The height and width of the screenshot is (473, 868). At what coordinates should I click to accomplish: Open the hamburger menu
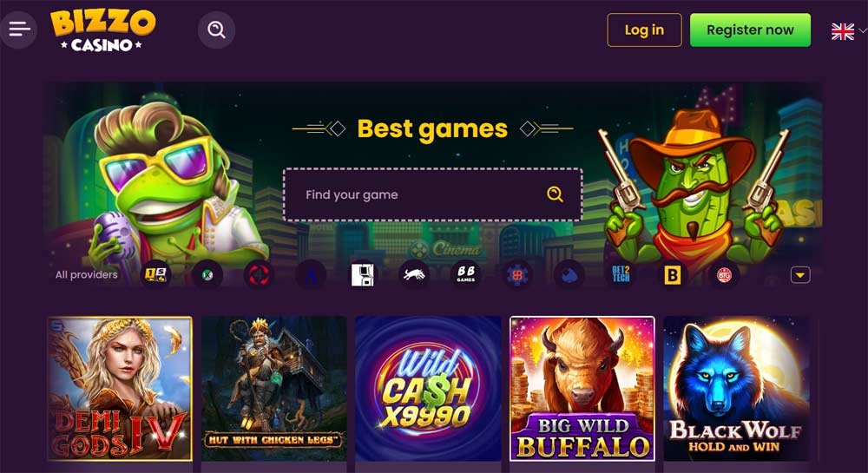click(x=19, y=30)
